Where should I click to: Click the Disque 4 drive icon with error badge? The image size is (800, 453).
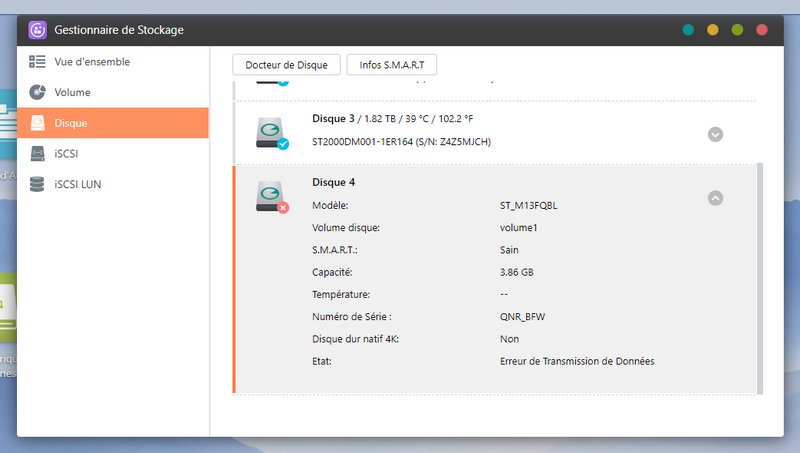[271, 196]
